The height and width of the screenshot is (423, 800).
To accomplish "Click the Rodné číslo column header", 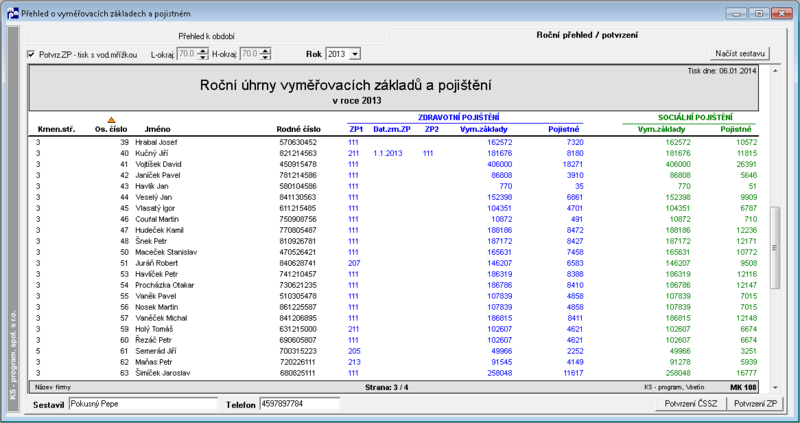I will 298,129.
